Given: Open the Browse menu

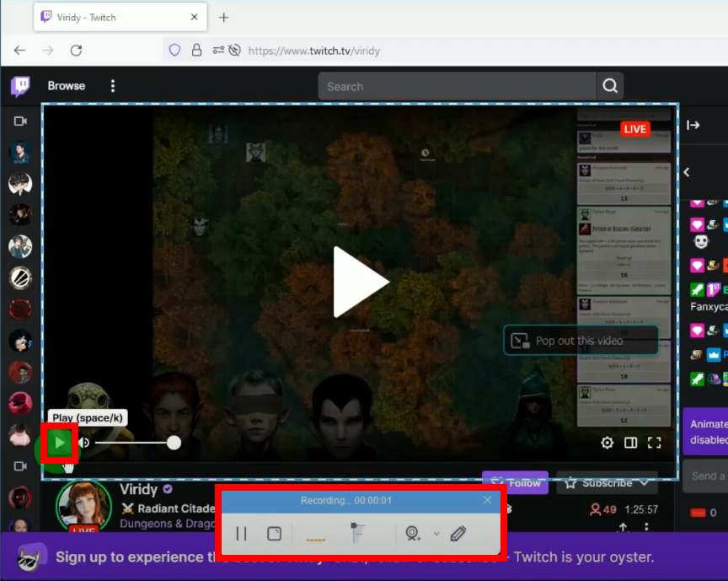Looking at the screenshot, I should (x=67, y=85).
